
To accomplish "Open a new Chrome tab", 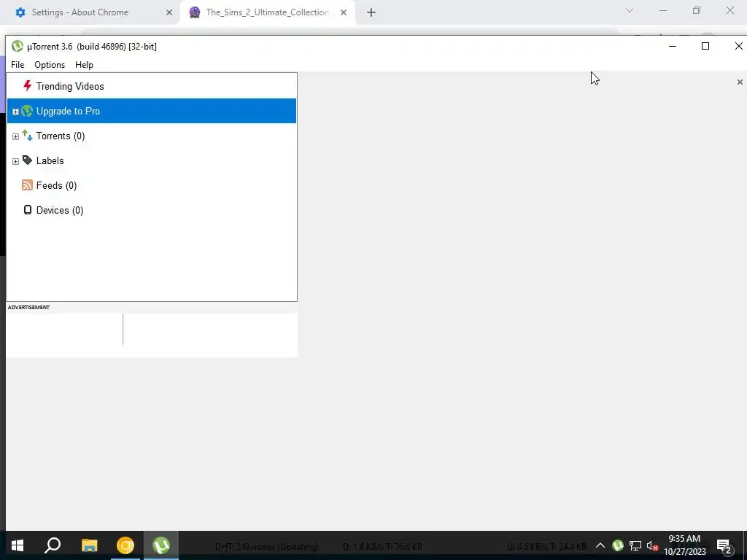I will coord(371,12).
